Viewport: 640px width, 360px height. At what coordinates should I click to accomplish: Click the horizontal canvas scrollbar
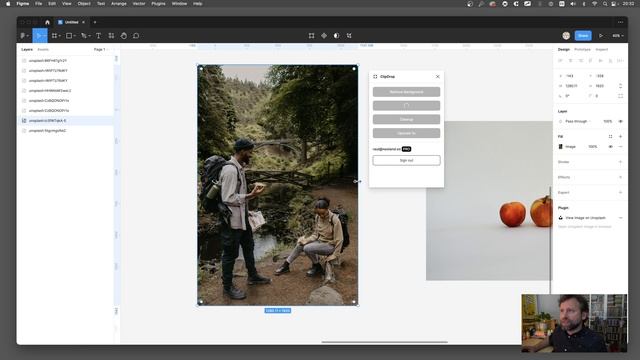pos(384,342)
